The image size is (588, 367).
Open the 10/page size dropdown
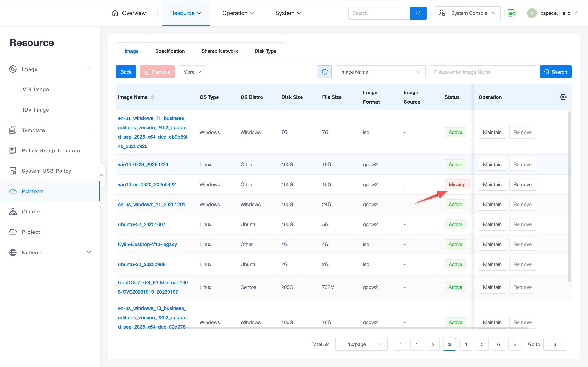click(361, 344)
